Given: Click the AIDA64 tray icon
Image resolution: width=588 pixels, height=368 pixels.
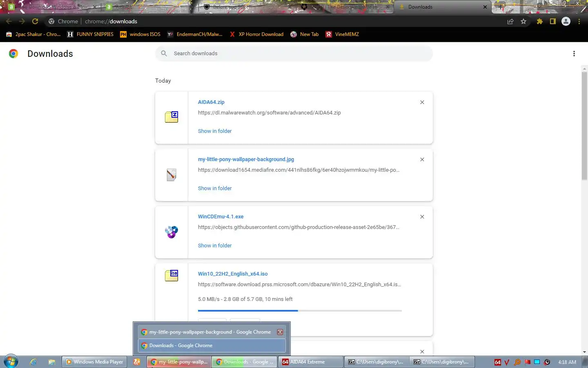Looking at the screenshot, I should (x=497, y=362).
